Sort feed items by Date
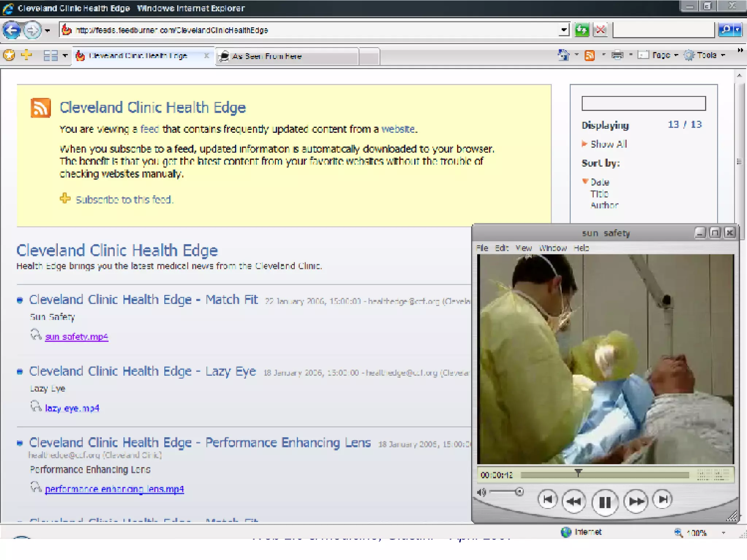 pyautogui.click(x=600, y=182)
